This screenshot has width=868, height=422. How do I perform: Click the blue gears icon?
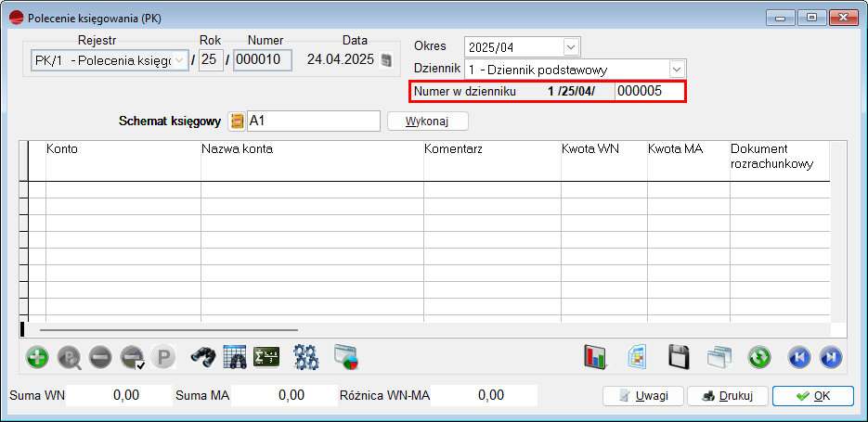[x=305, y=357]
